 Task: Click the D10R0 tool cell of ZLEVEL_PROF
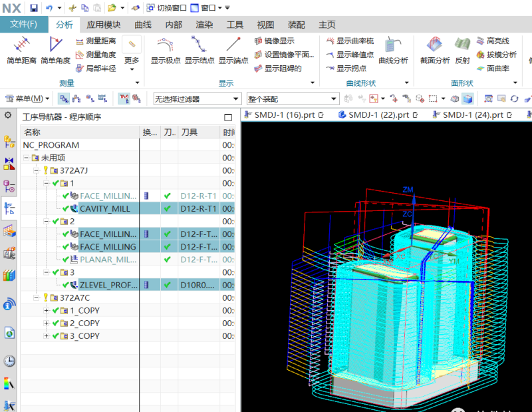pyautogui.click(x=198, y=285)
